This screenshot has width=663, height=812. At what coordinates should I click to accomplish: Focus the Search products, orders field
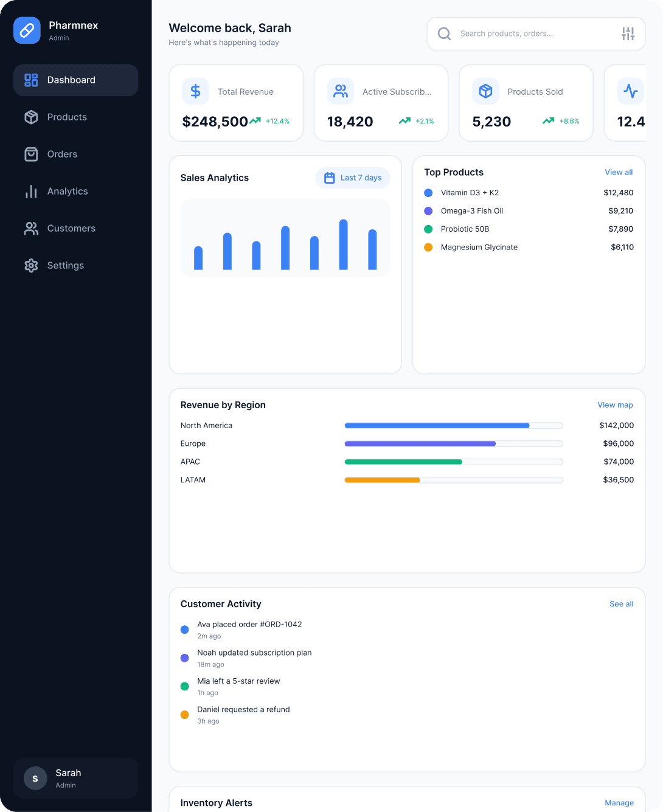pos(536,33)
